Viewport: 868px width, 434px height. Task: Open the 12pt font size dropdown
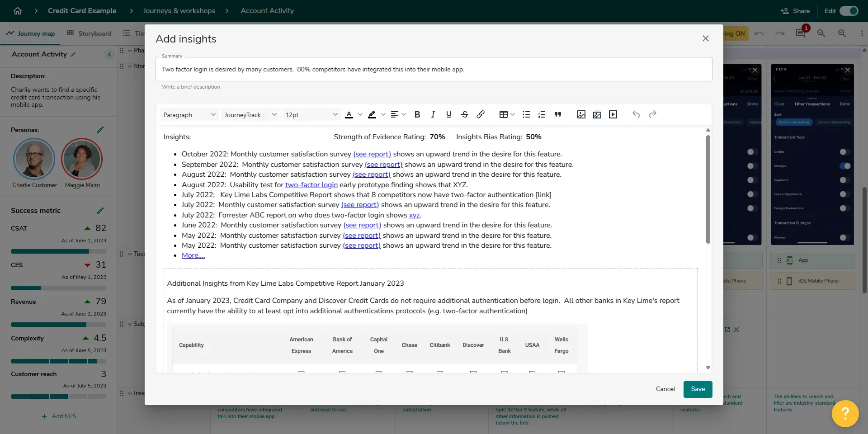pyautogui.click(x=310, y=114)
